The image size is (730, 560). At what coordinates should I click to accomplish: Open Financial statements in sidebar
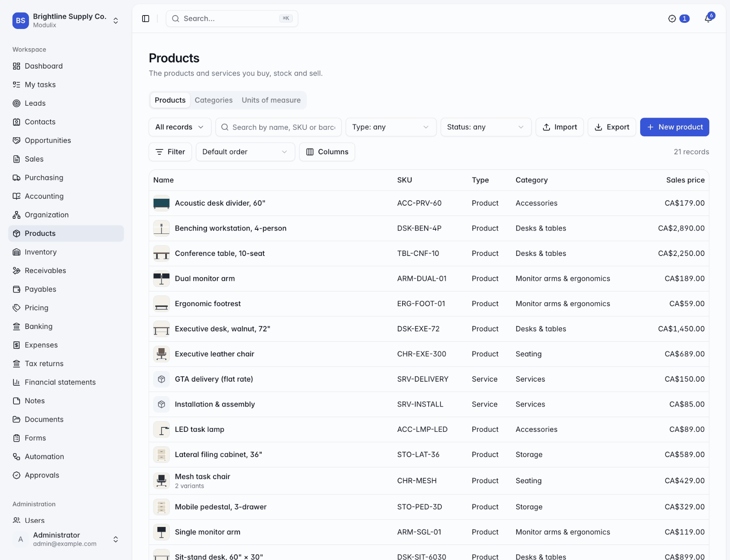click(66, 382)
